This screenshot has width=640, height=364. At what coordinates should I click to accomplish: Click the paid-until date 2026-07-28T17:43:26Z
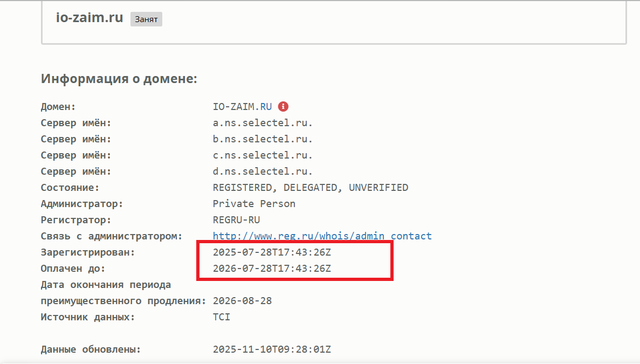(x=272, y=269)
